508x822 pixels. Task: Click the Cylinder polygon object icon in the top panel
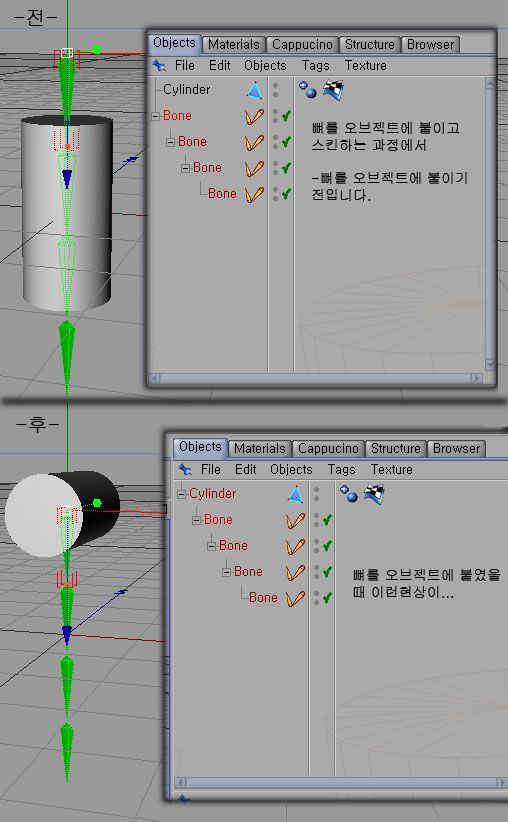(x=254, y=90)
